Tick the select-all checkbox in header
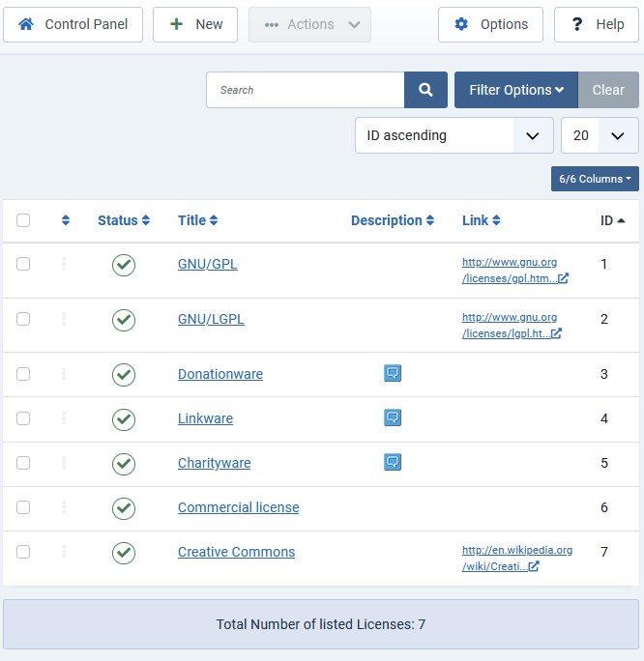Viewport: 644px width, 661px height. tap(23, 220)
